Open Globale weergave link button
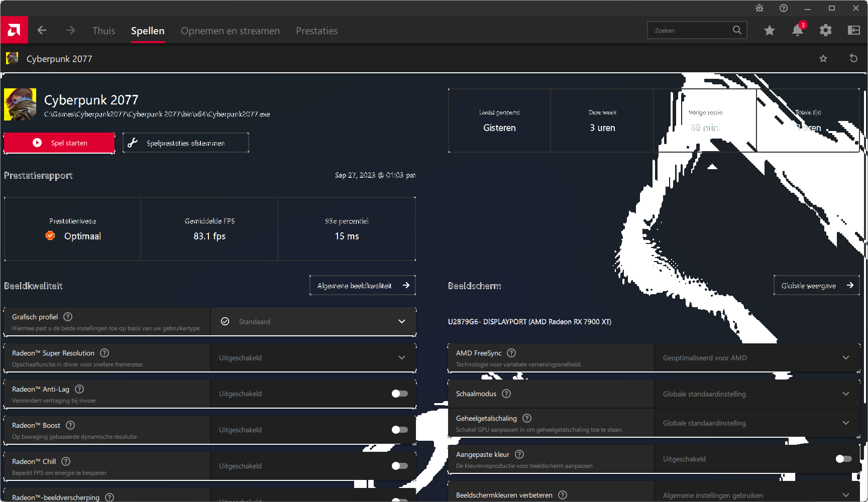This screenshot has height=502, width=868. [817, 285]
